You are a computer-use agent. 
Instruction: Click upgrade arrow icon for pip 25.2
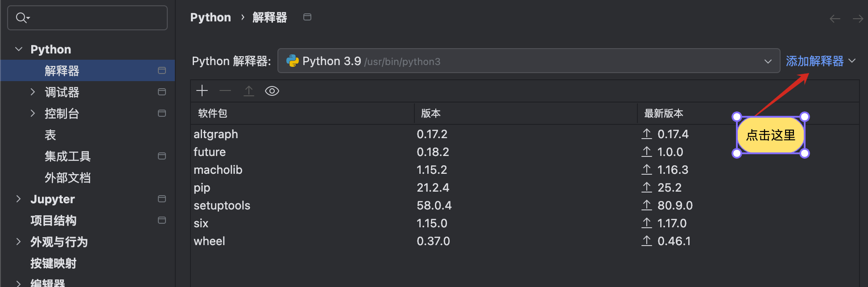coord(647,187)
